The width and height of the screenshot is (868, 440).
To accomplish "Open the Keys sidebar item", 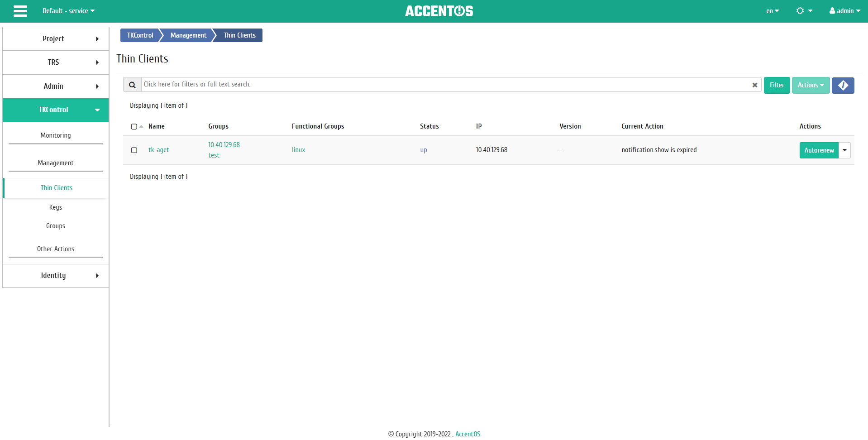I will (x=56, y=207).
